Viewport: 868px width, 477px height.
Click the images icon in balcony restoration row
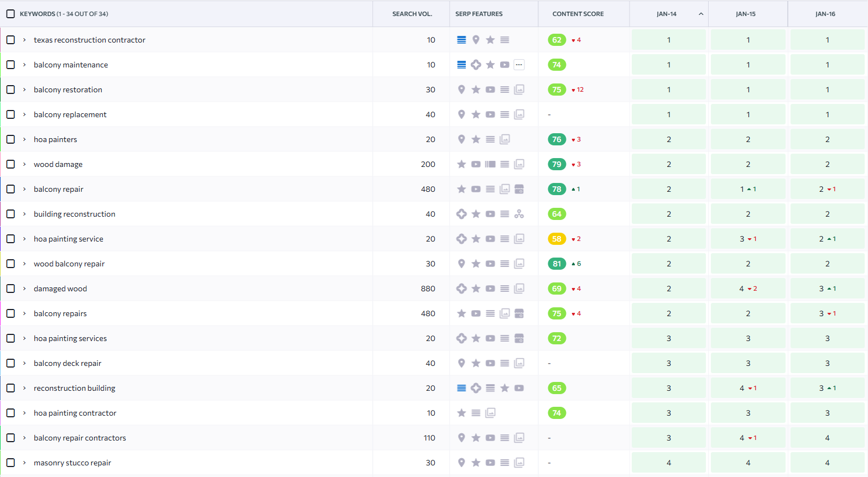click(x=519, y=90)
